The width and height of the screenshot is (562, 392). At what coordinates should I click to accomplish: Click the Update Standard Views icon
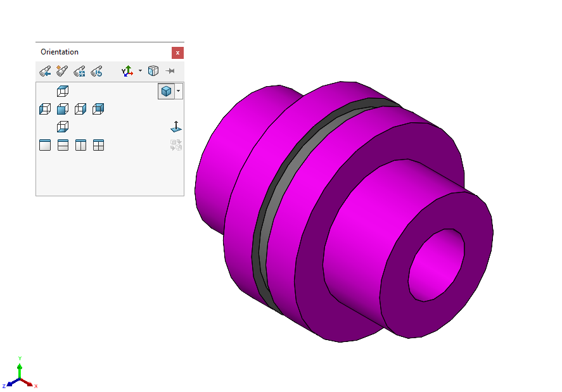pos(79,70)
